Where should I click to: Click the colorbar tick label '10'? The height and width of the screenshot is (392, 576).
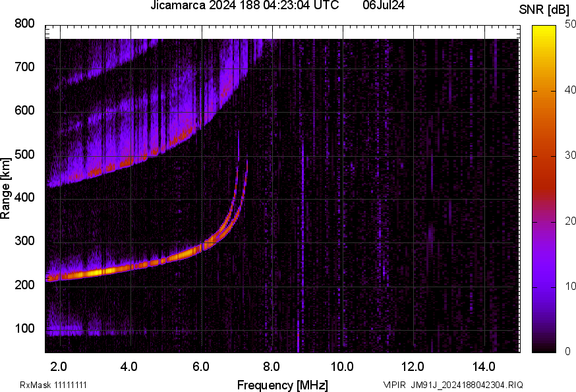coord(571,286)
